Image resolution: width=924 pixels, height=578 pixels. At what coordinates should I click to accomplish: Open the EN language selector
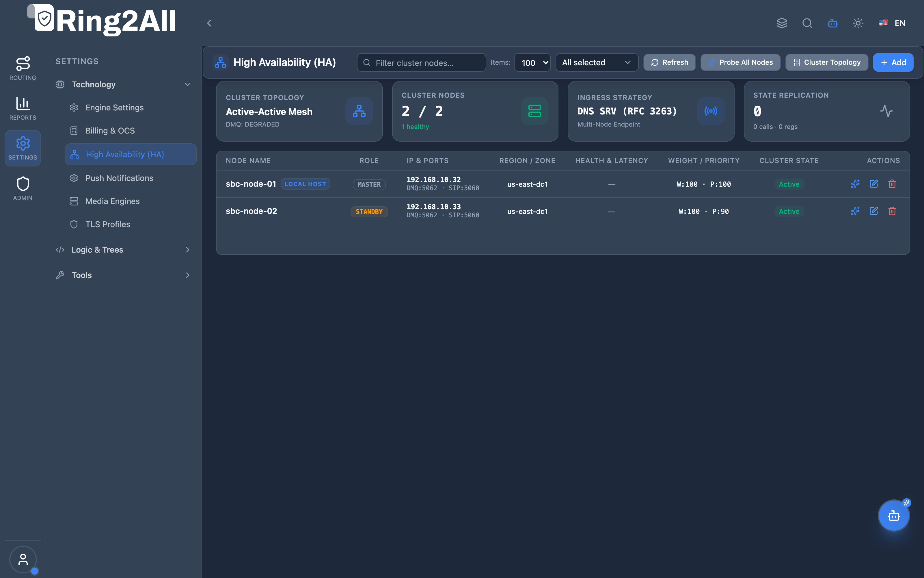point(892,23)
